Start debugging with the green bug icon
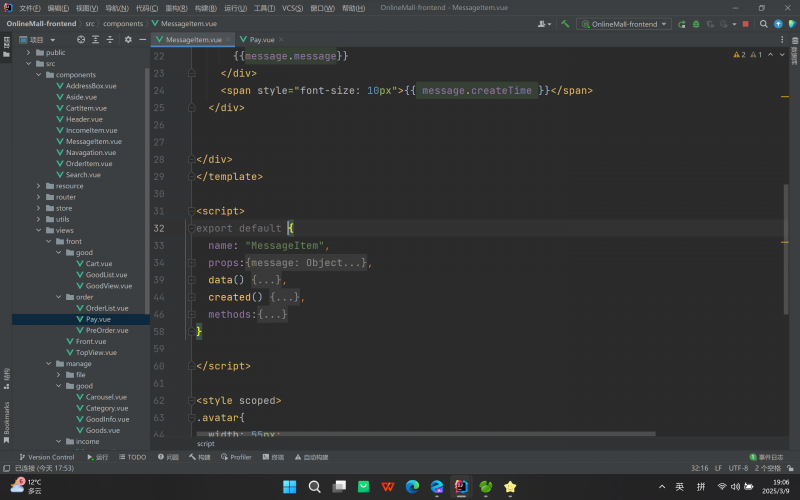 point(696,24)
